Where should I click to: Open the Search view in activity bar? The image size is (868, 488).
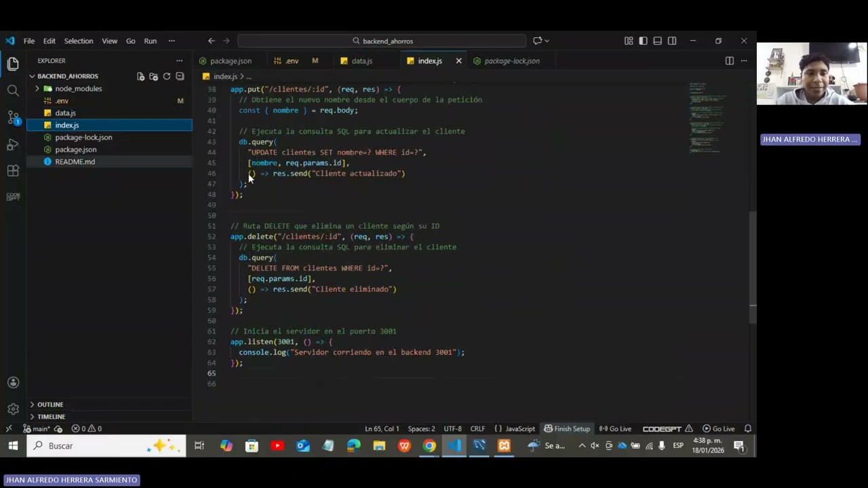point(13,90)
